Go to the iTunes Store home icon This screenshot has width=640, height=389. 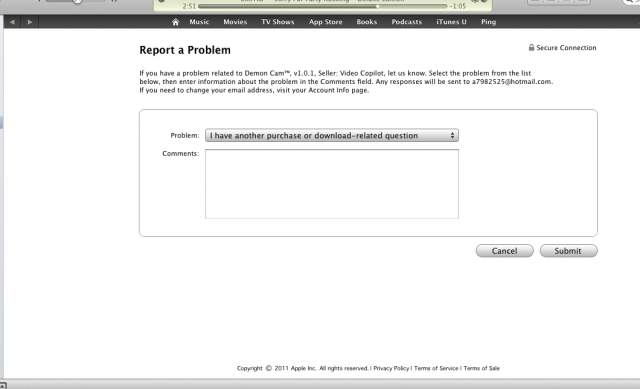click(176, 22)
